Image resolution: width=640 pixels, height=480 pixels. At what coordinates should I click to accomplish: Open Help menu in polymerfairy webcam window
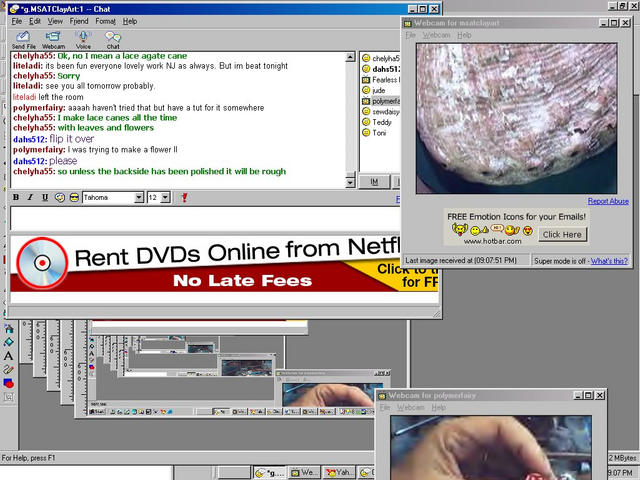[x=439, y=407]
